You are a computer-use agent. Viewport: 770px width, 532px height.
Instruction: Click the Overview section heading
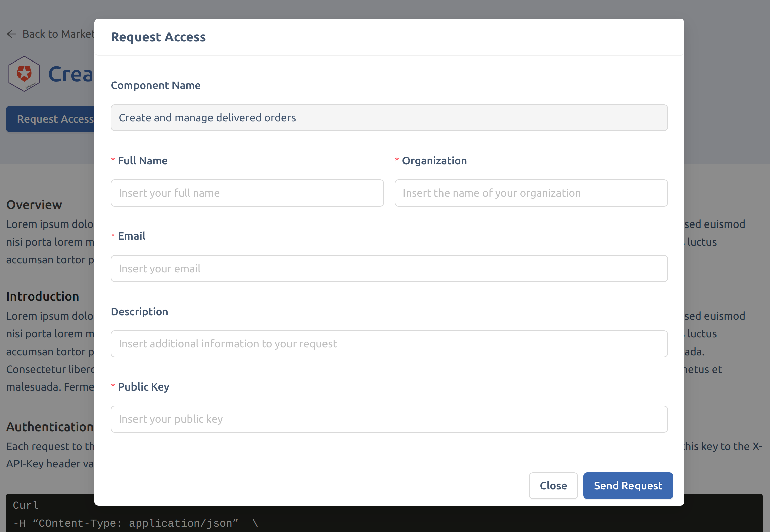pos(34,205)
